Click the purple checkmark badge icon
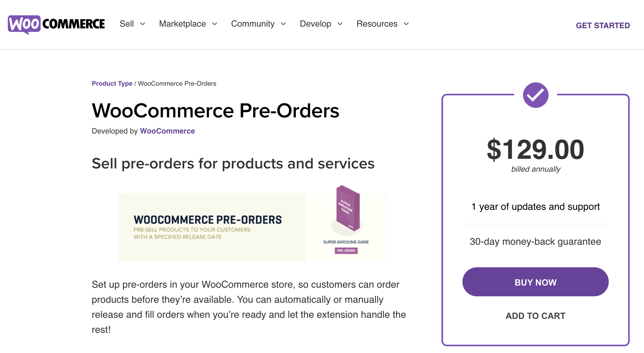Image resolution: width=644 pixels, height=353 pixels. (535, 95)
